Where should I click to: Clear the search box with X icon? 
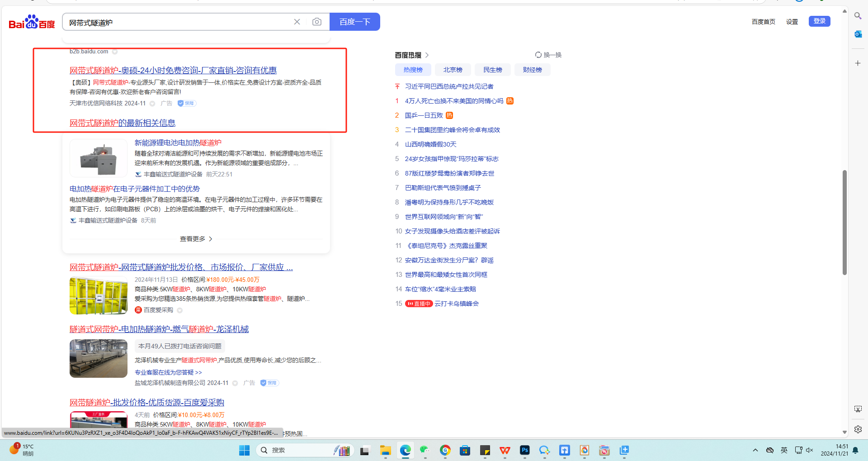point(297,22)
